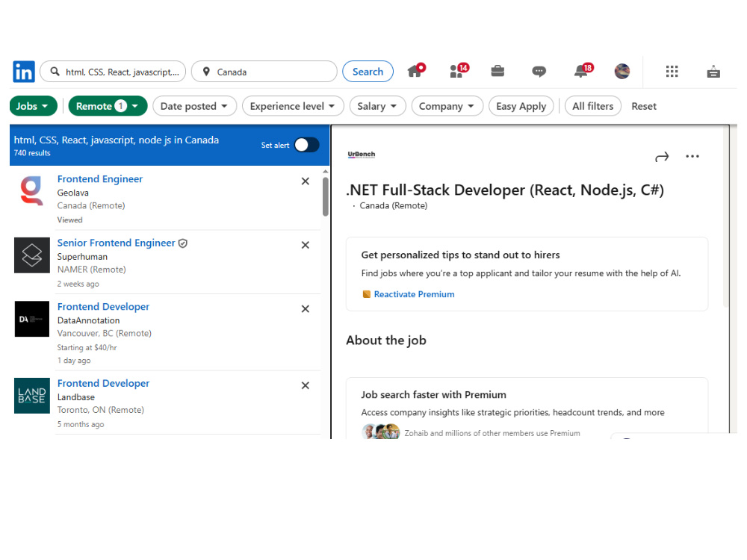
Task: Open All filters
Action: [x=592, y=106]
